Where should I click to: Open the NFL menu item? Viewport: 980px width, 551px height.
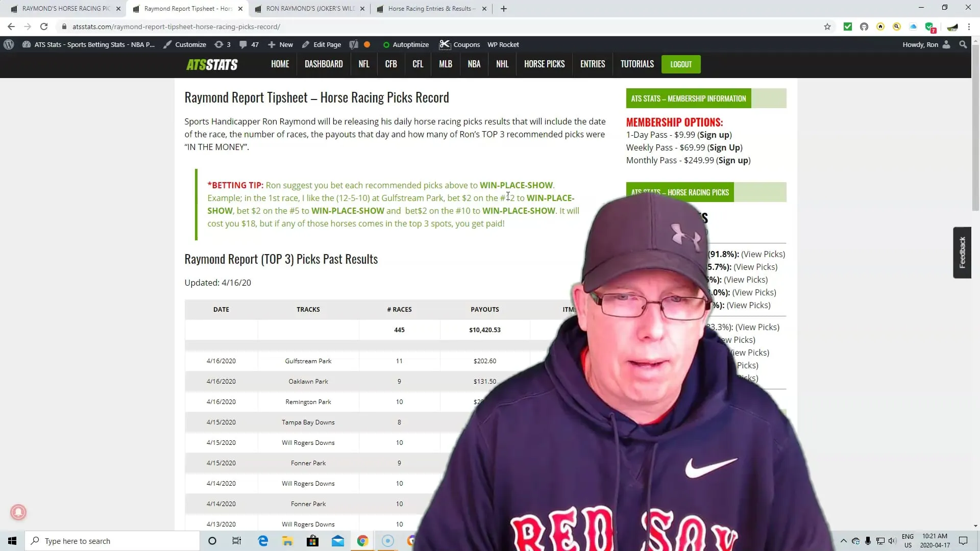coord(364,64)
